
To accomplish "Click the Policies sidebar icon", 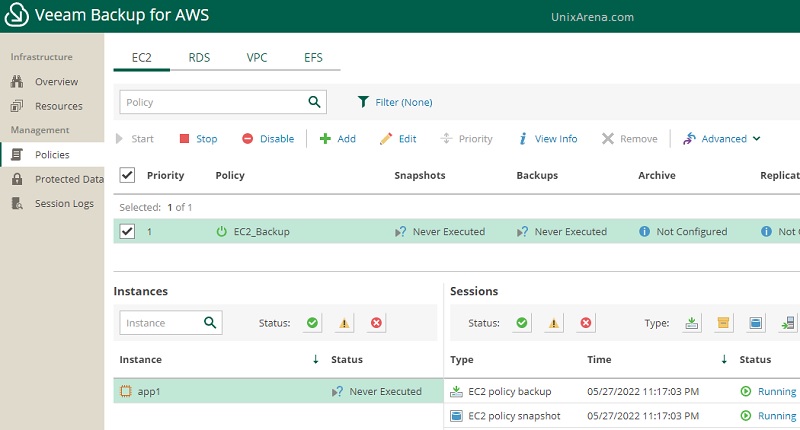I will (17, 155).
